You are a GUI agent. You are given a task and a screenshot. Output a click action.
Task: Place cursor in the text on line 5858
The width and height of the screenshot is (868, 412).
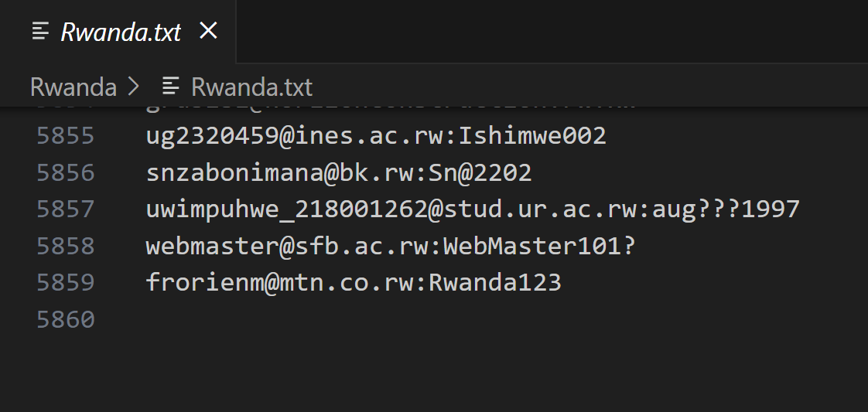[391, 246]
